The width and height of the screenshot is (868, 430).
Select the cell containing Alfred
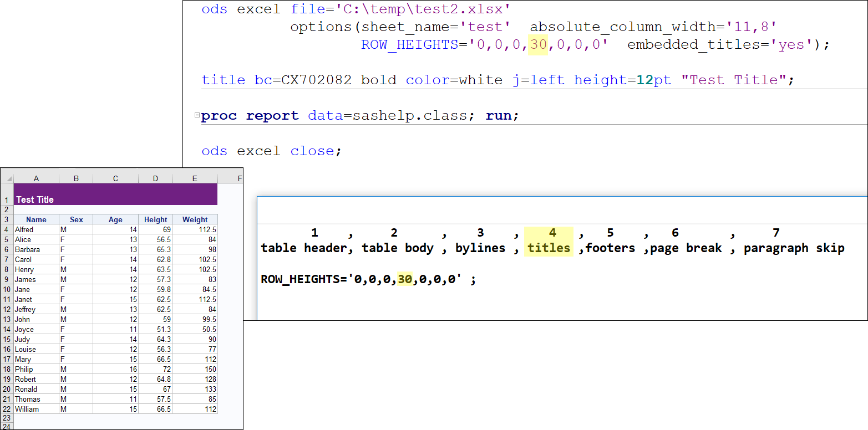pos(36,229)
